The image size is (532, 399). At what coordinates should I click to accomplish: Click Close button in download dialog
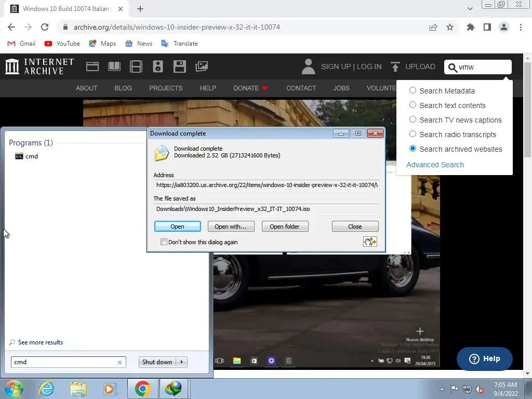(355, 227)
